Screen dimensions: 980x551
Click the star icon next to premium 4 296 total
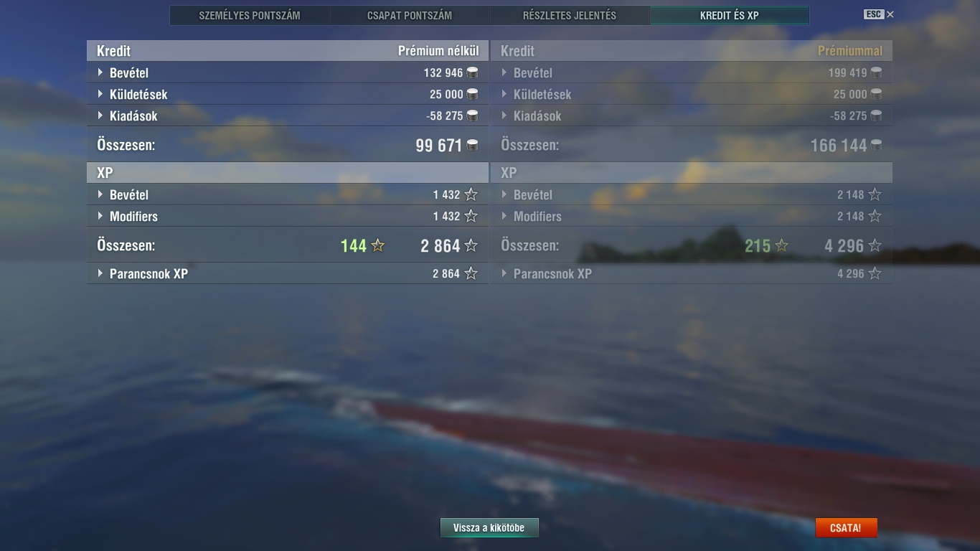pyautogui.click(x=875, y=246)
